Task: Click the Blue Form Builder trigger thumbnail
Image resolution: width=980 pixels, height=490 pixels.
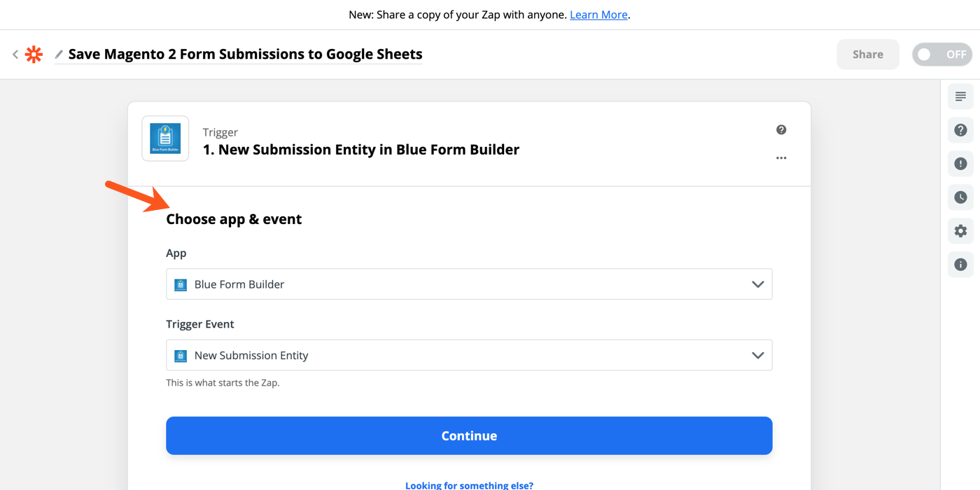Action: click(165, 138)
